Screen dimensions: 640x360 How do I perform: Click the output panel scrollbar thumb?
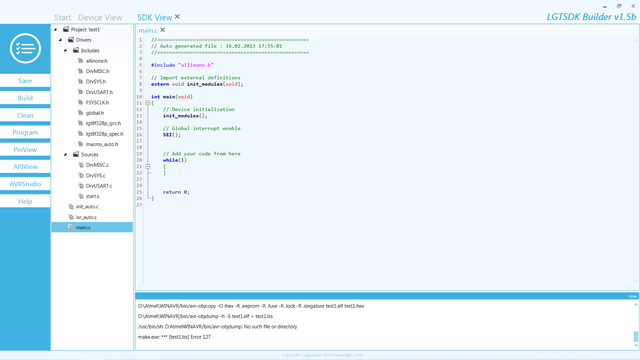click(x=636, y=336)
